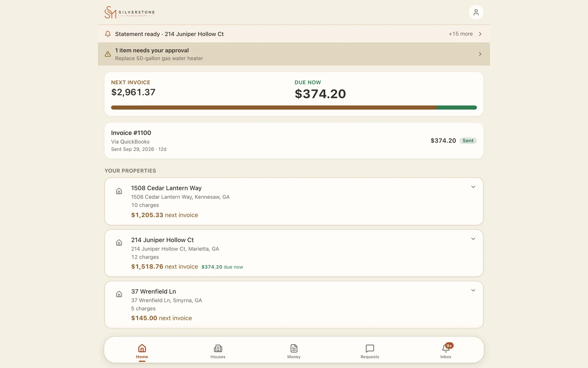Expand the 1508 Cedar Lantern Way card

coord(473,187)
